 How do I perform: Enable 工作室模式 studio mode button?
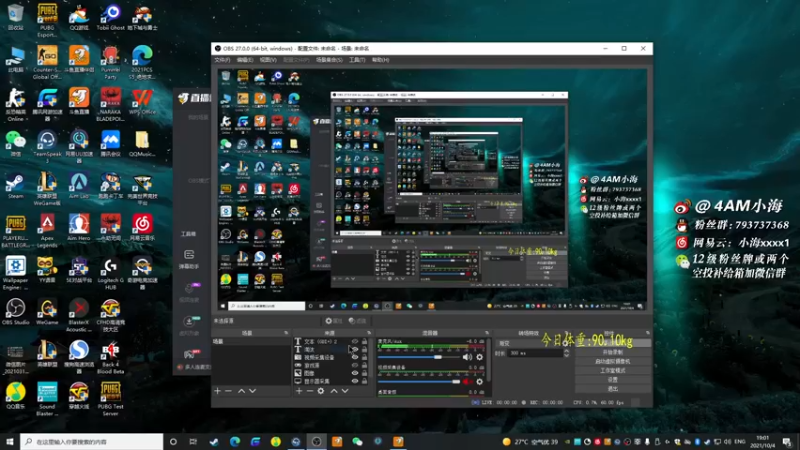[x=613, y=370]
